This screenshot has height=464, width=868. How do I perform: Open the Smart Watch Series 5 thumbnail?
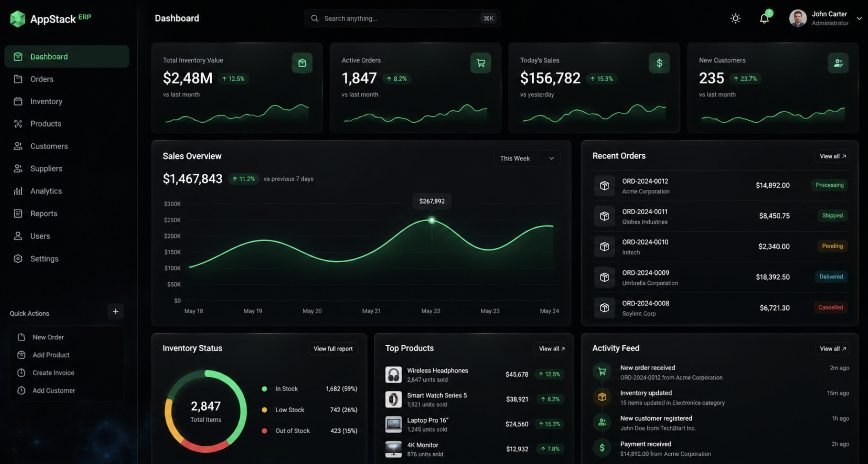pyautogui.click(x=393, y=399)
